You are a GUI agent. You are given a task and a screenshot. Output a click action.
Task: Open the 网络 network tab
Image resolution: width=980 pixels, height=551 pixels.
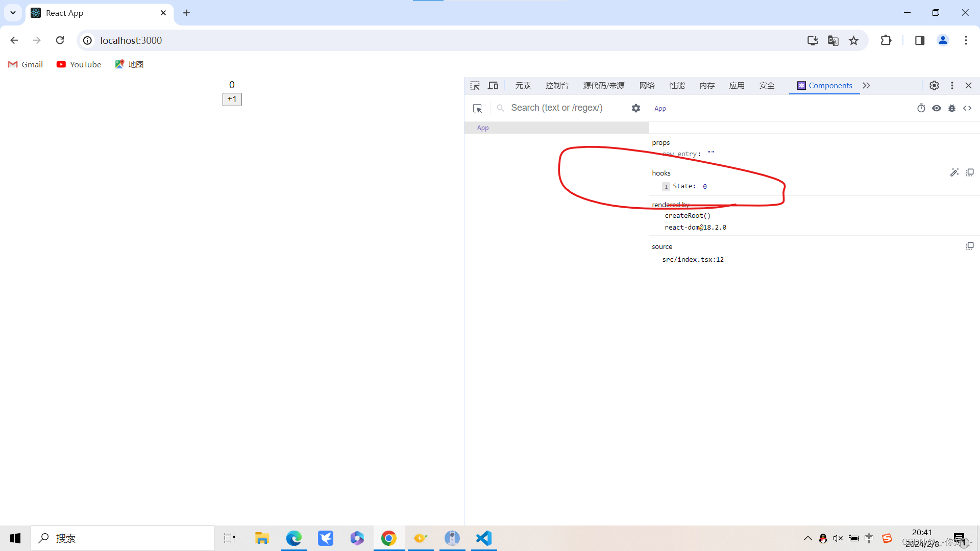647,86
